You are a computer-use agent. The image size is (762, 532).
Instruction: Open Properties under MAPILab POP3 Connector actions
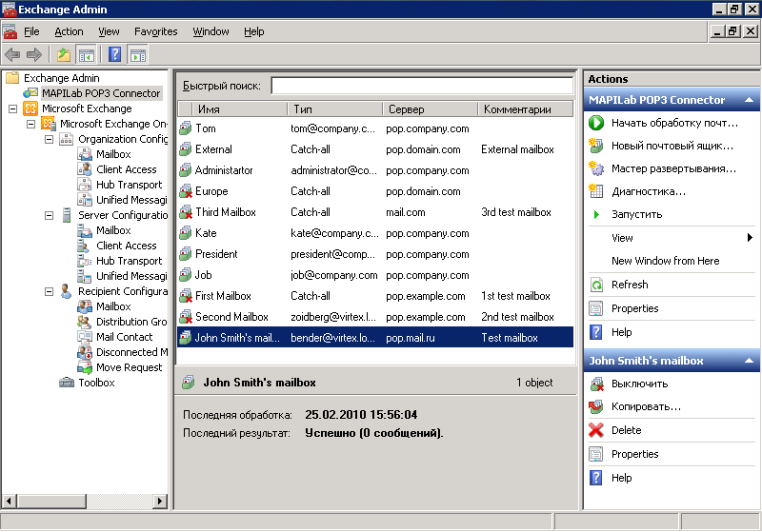pyautogui.click(x=634, y=308)
